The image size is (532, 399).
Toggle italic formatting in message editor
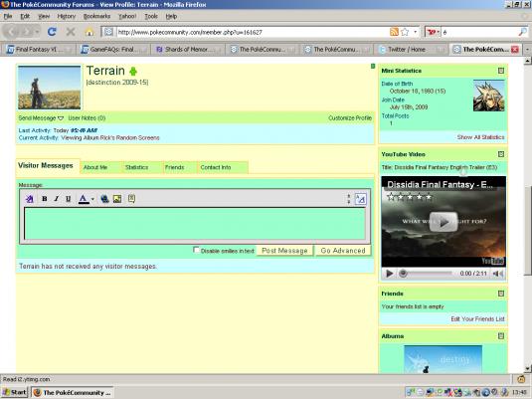click(x=57, y=199)
